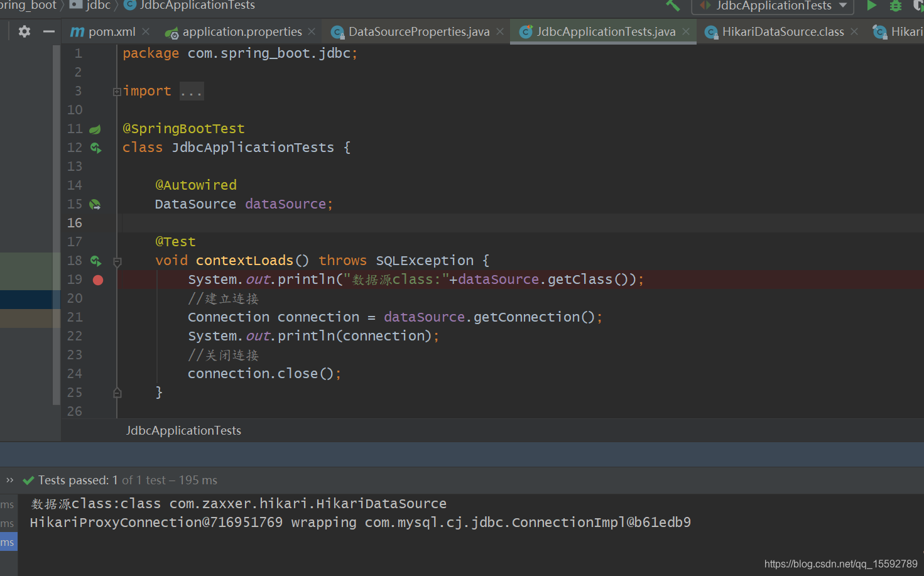Close the JdbcApplicationTests.java tab
This screenshot has height=576, width=924.
686,31
